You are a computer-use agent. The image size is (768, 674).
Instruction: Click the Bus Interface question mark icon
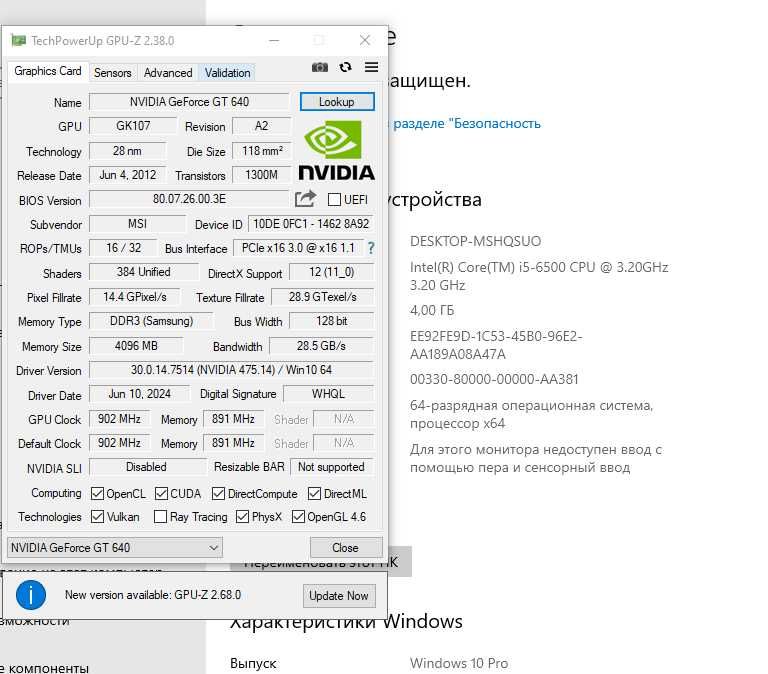[x=371, y=248]
